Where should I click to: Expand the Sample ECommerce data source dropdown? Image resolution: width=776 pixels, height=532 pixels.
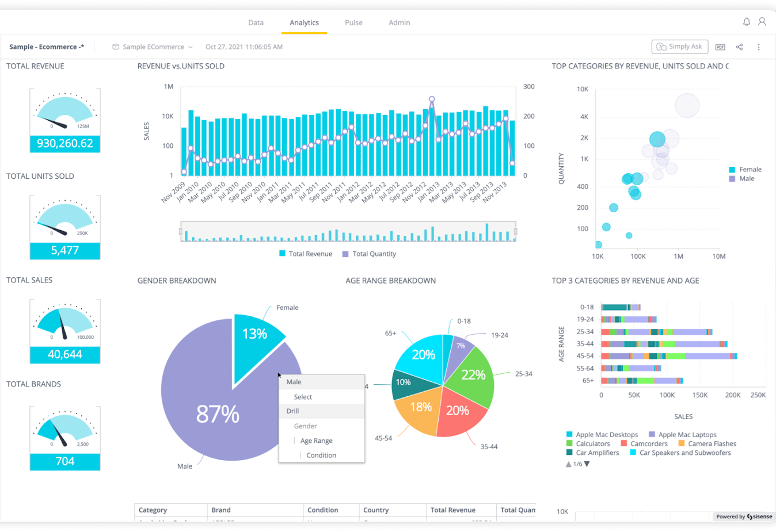point(191,47)
